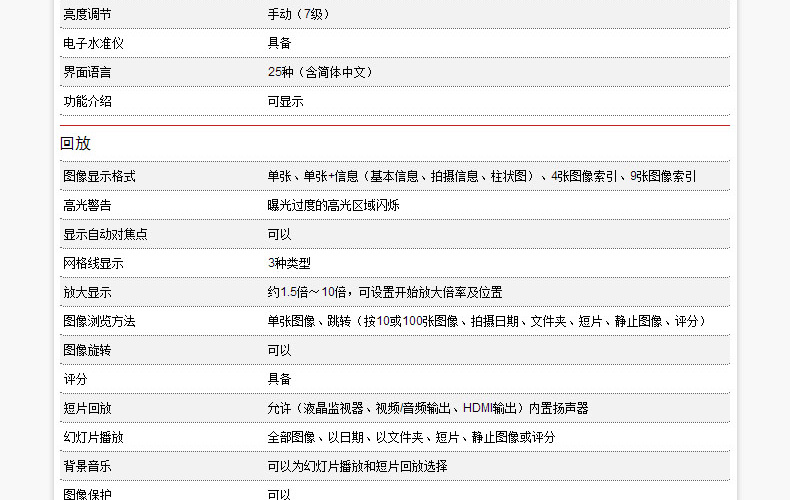Select the 亮度调节 row label

[87, 14]
